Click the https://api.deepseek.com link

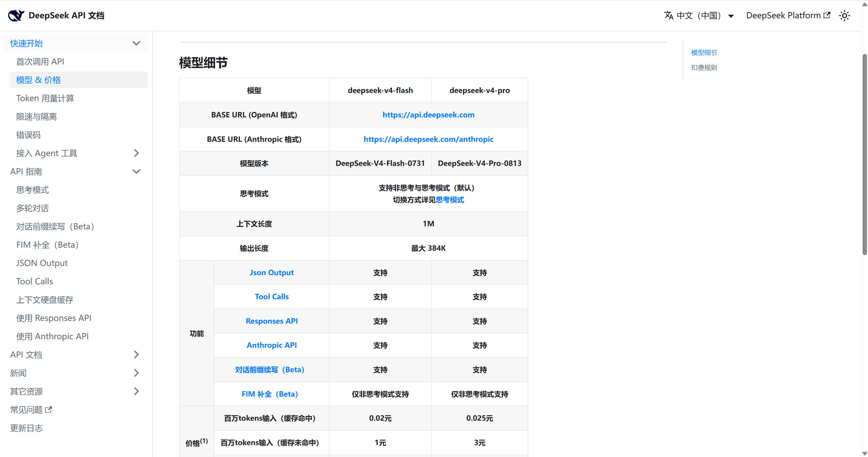(428, 115)
